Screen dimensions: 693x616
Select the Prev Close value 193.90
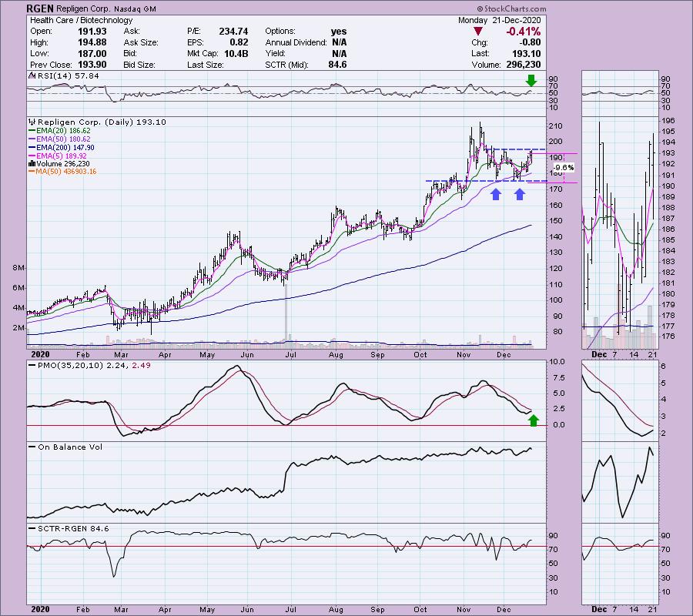(x=92, y=65)
